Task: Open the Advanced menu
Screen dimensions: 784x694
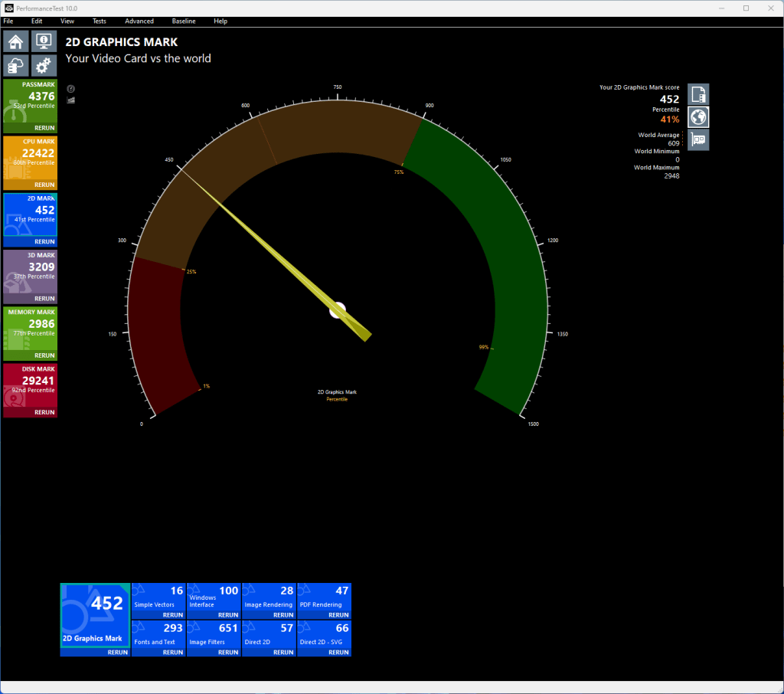Action: coord(139,21)
